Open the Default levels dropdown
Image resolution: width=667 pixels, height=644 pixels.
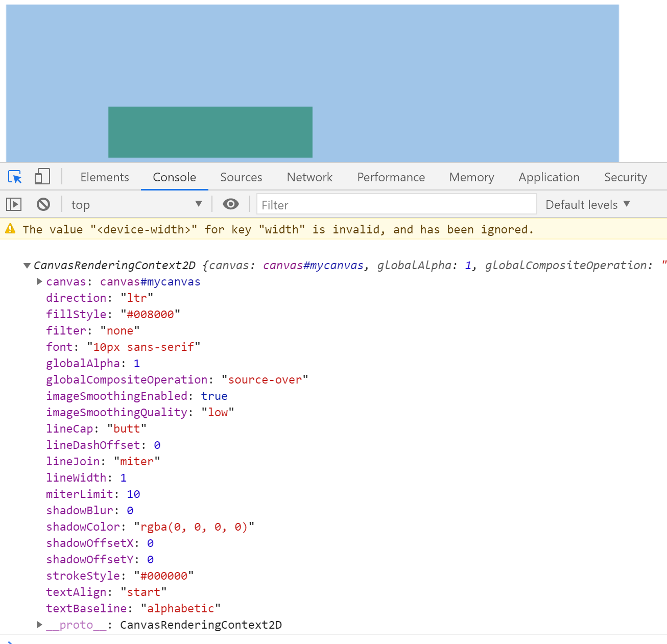[588, 205]
